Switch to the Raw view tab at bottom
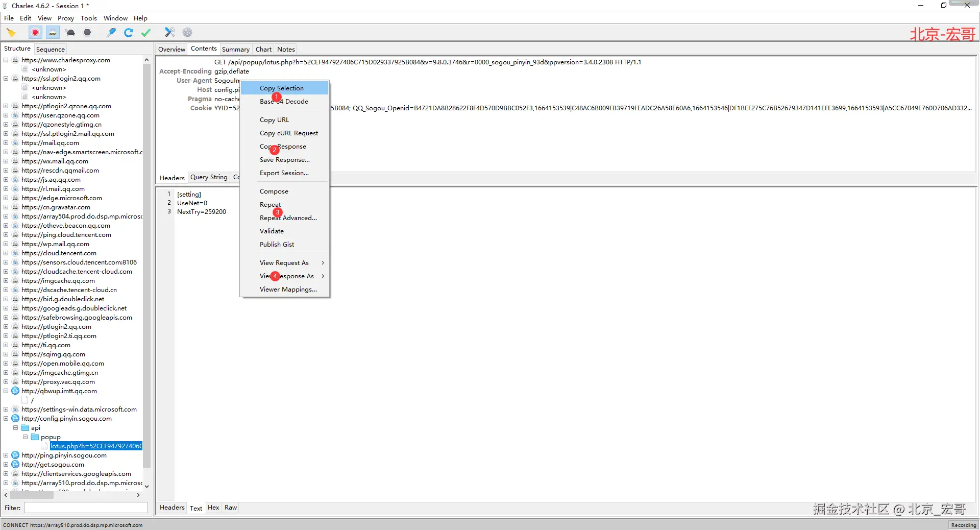The height and width of the screenshot is (530, 980). pos(231,508)
